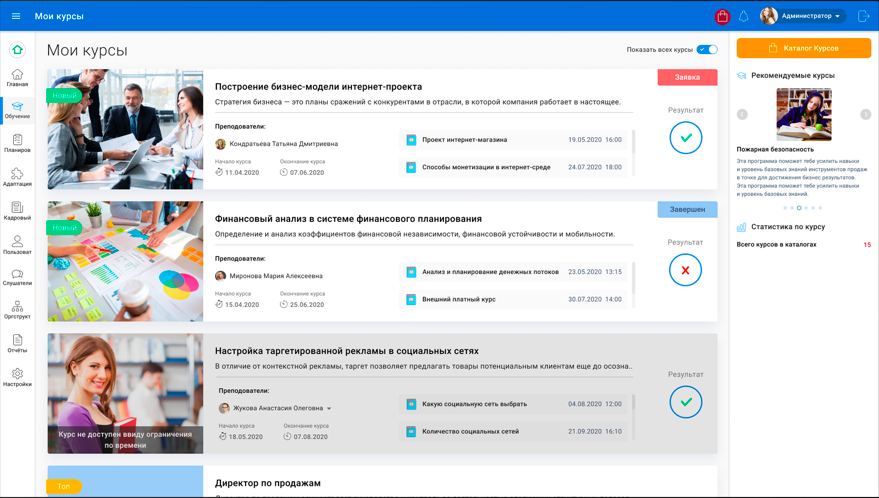Click the Топ badge on last course

click(x=63, y=486)
